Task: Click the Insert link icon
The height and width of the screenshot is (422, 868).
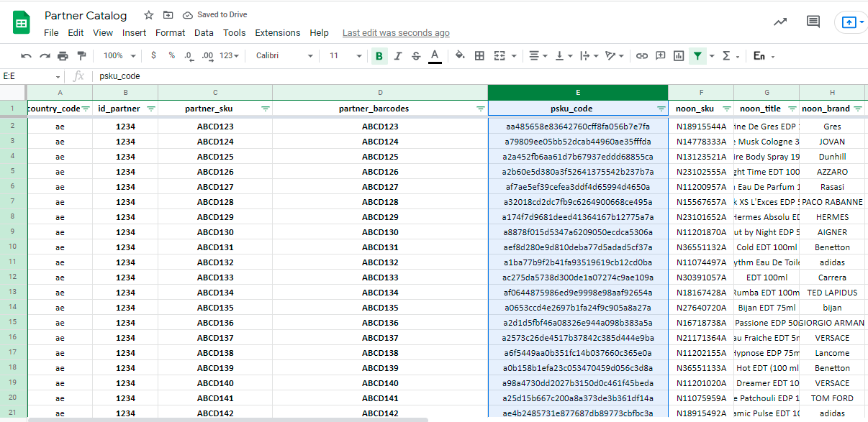Action: click(641, 55)
